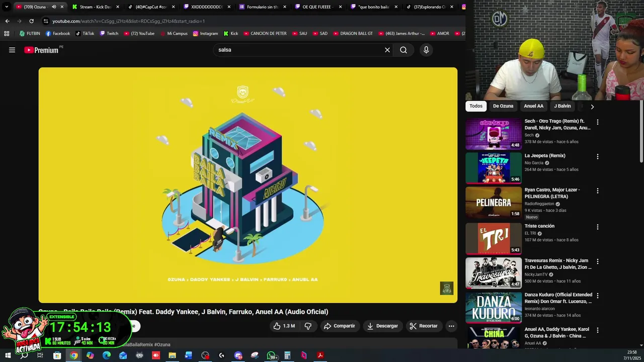Switch to the #CapCut TikTok tab
This screenshot has height=362, width=644.
click(x=151, y=7)
